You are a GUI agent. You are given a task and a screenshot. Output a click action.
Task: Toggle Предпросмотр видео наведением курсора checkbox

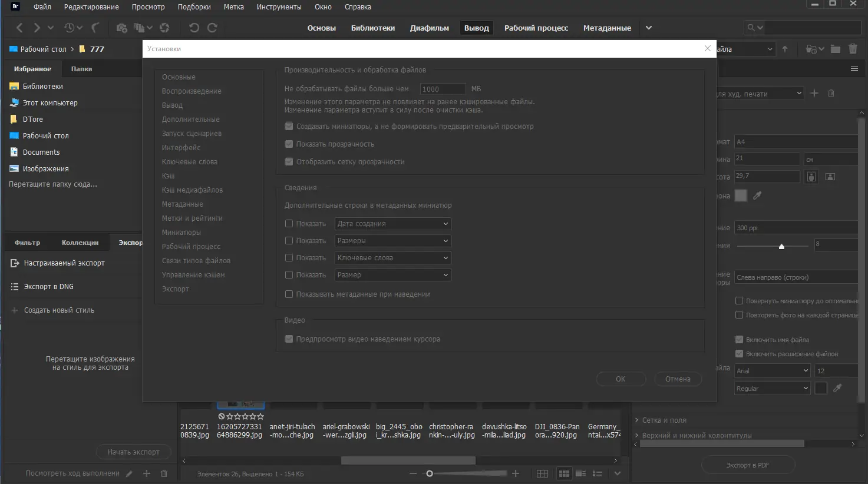[289, 339]
